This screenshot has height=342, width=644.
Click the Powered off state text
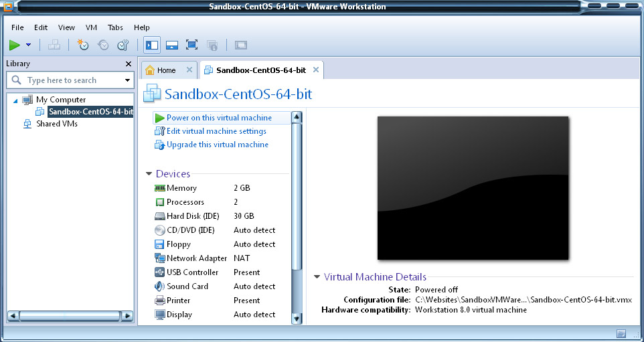coord(436,290)
